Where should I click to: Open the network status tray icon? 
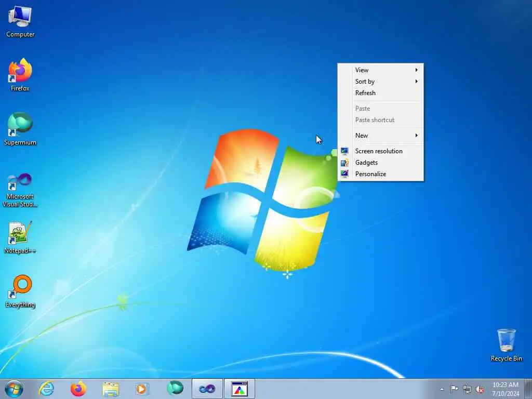click(467, 389)
